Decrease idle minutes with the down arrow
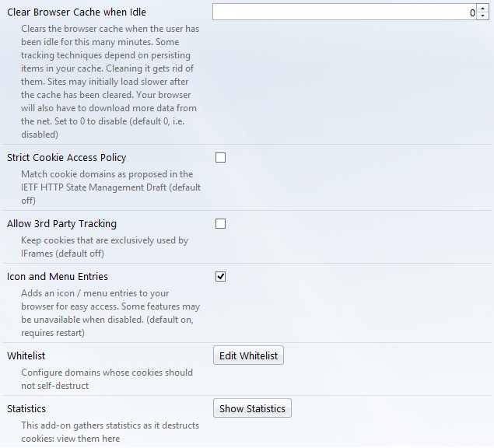Screen dimensions: 494x448 click(x=482, y=16)
